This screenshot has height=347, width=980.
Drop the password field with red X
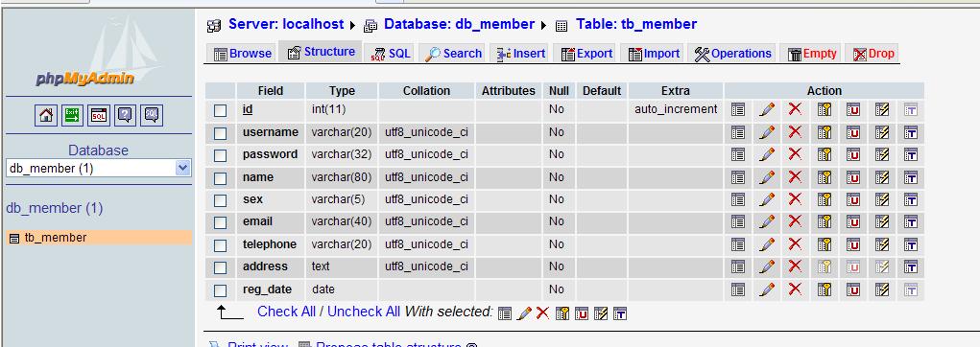pos(795,154)
